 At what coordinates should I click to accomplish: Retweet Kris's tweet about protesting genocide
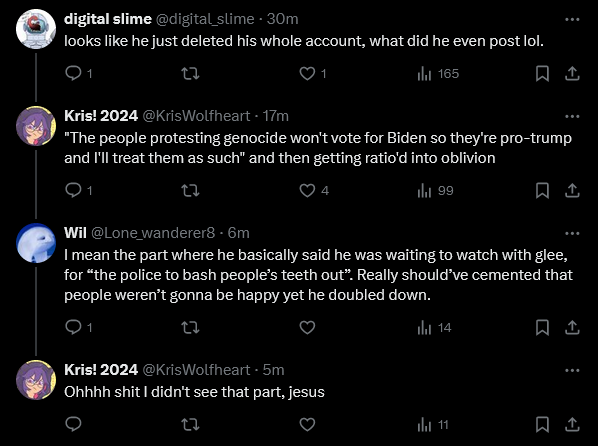pyautogui.click(x=190, y=190)
